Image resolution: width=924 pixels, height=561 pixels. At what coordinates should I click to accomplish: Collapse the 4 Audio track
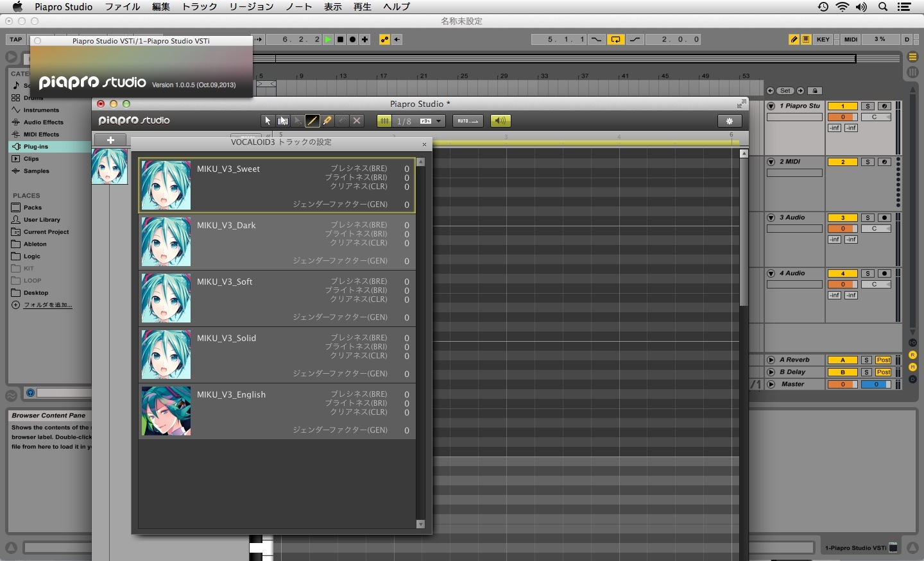[771, 273]
